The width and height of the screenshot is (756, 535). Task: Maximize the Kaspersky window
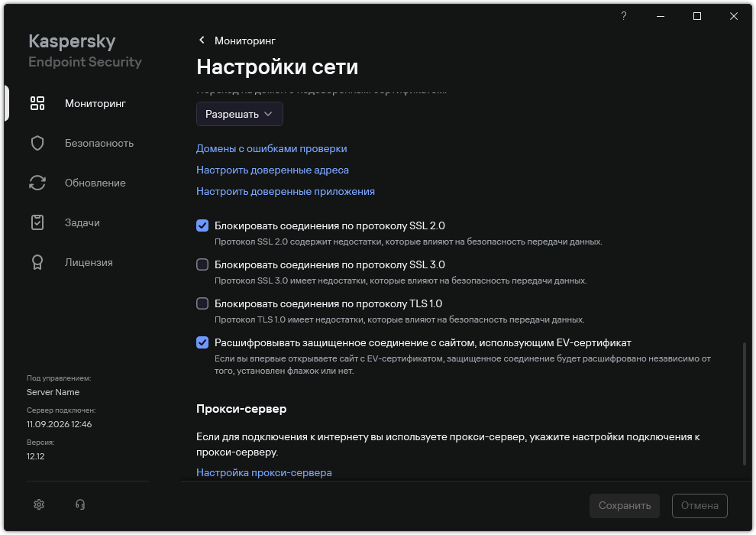(x=696, y=16)
